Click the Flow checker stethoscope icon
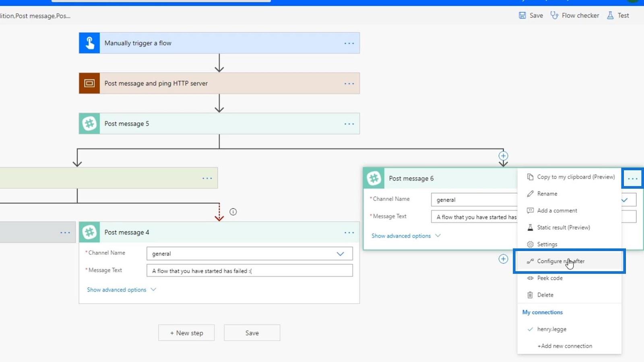The image size is (644, 362). pos(554,15)
